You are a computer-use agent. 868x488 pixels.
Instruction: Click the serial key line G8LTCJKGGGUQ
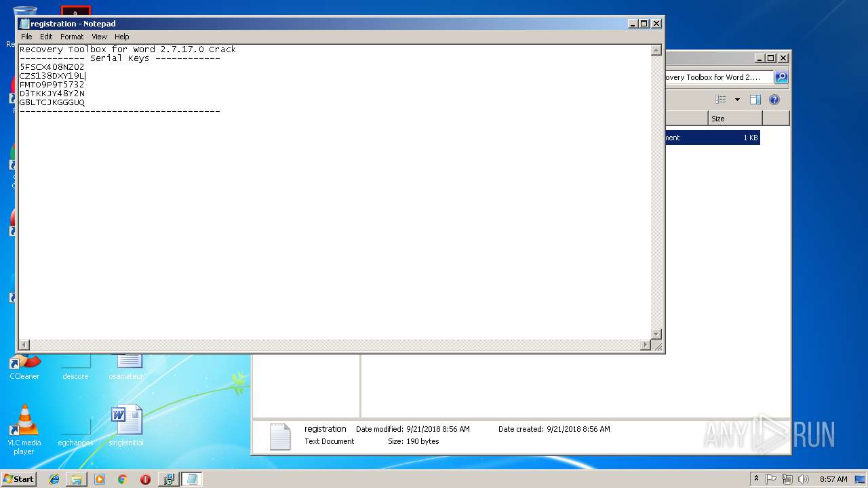(x=52, y=102)
